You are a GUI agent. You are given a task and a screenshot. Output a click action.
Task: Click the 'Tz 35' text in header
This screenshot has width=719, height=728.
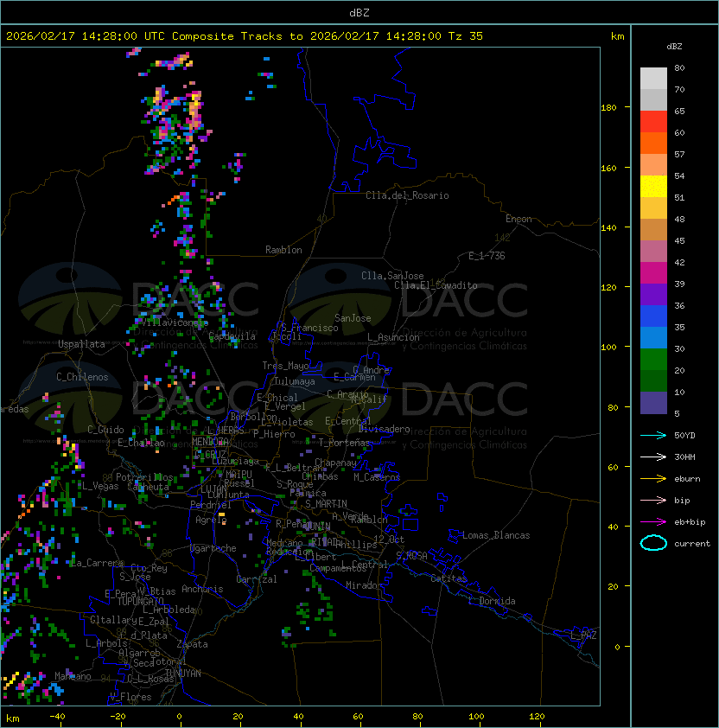466,35
